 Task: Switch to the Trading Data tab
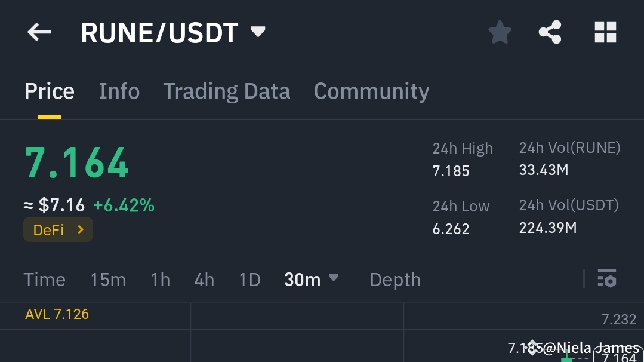pos(226,91)
